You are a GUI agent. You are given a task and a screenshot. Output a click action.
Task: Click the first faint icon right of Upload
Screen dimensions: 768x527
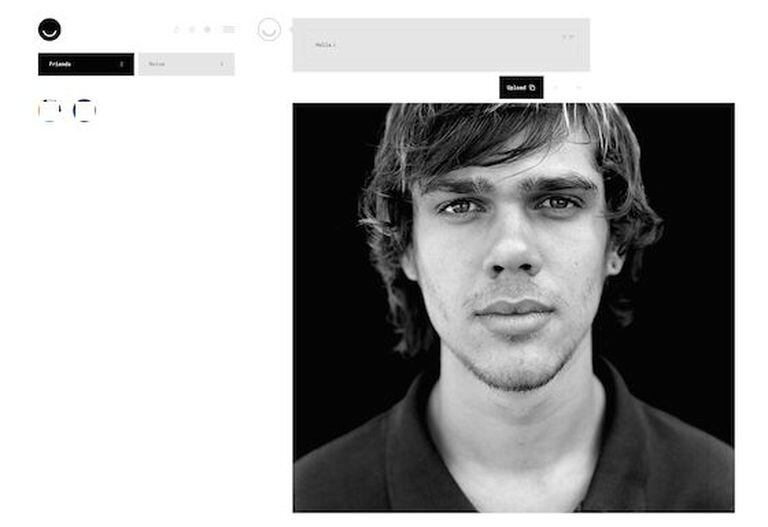pos(555,88)
